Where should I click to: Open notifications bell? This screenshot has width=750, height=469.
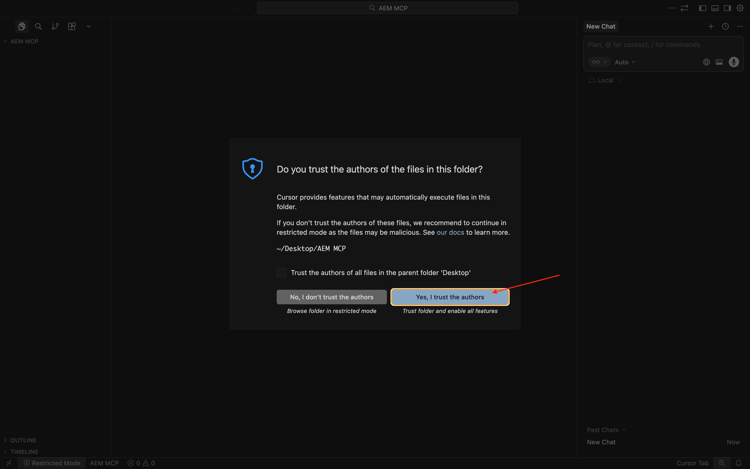(739, 463)
